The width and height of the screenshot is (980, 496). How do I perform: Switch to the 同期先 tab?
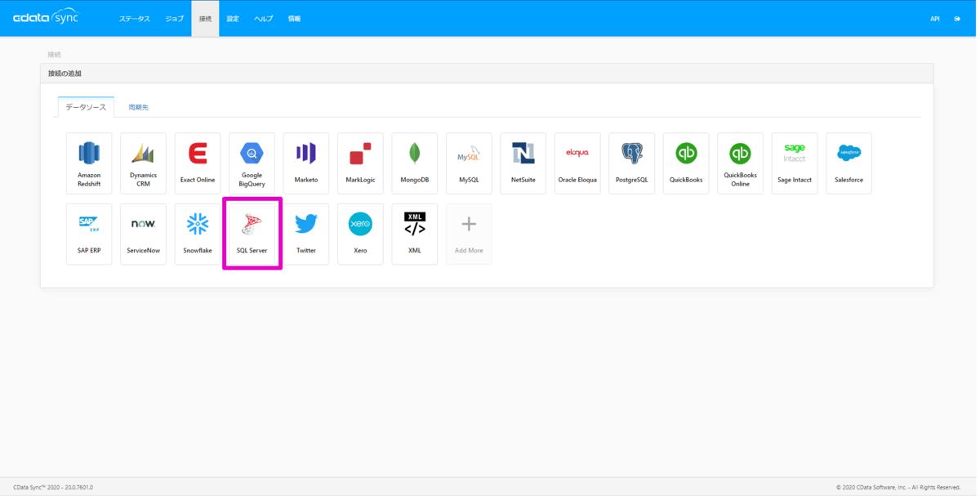point(138,107)
